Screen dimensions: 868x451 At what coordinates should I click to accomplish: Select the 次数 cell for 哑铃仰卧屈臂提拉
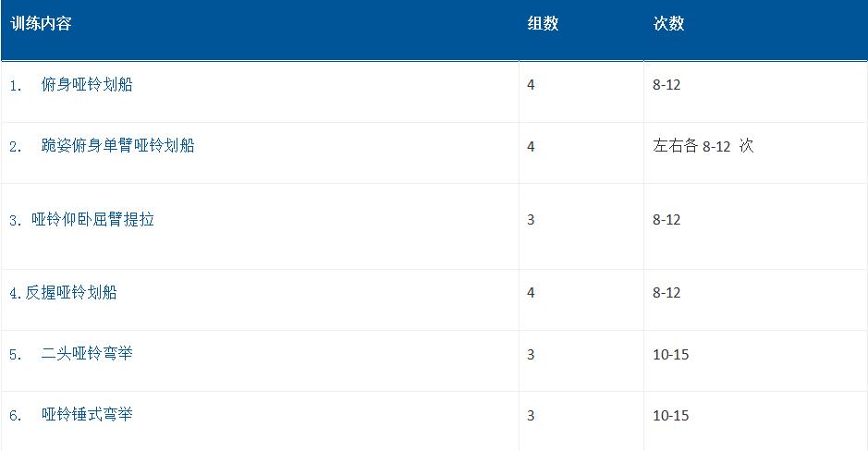pyautogui.click(x=666, y=220)
